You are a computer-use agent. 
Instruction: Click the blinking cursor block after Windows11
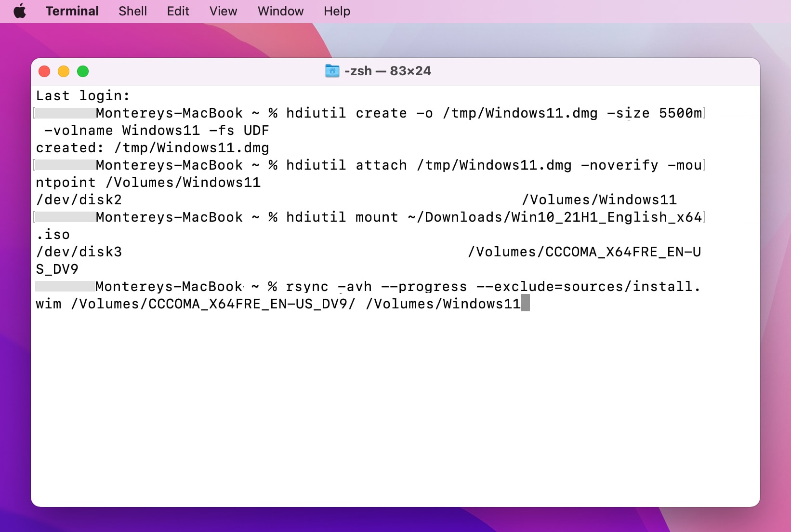coord(526,304)
